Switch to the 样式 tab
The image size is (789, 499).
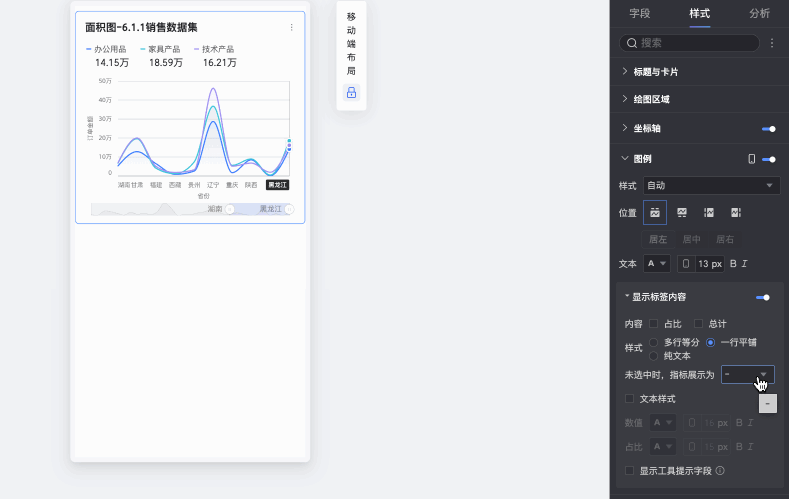pos(699,14)
